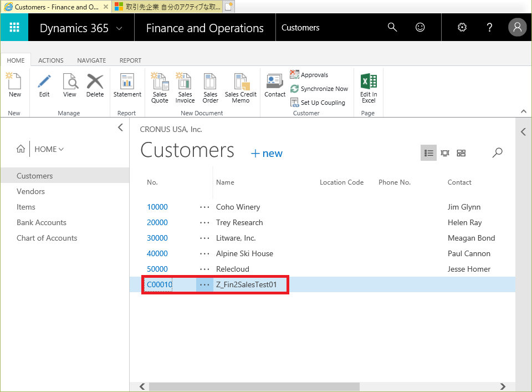Go to Chart of Accounts
Image resolution: width=532 pixels, height=392 pixels.
tap(47, 238)
